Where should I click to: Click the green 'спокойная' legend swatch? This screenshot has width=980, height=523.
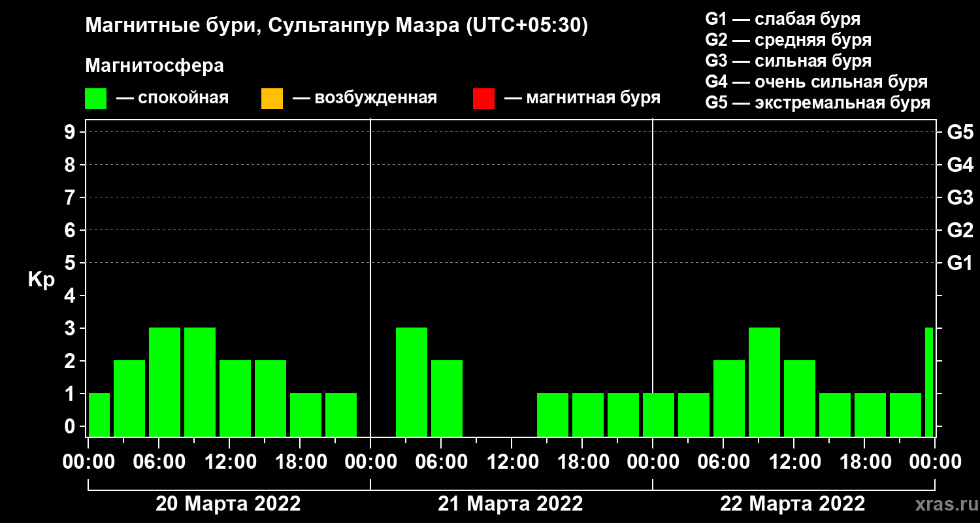coord(95,99)
